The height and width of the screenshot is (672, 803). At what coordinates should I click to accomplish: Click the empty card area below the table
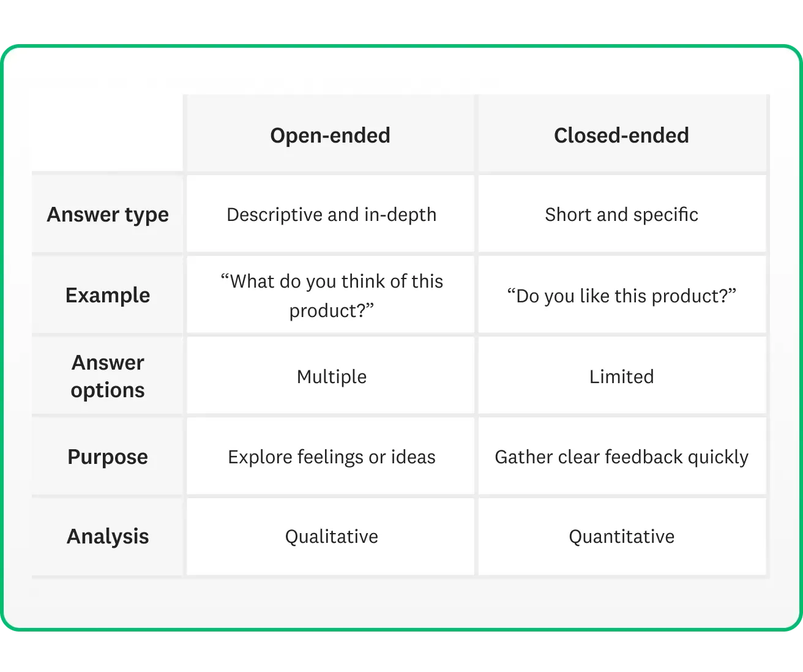tap(401, 603)
